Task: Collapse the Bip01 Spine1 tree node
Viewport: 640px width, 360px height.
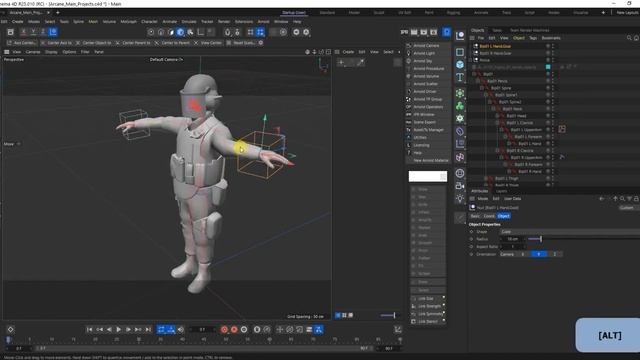Action: pyautogui.click(x=486, y=95)
